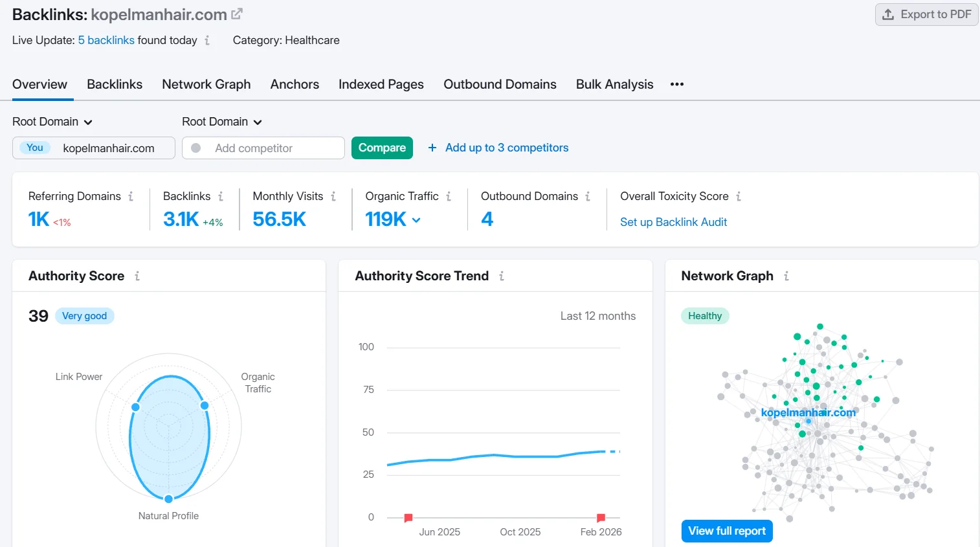Click info icon beside Monthly Visits
This screenshot has width=980, height=547.
333,196
